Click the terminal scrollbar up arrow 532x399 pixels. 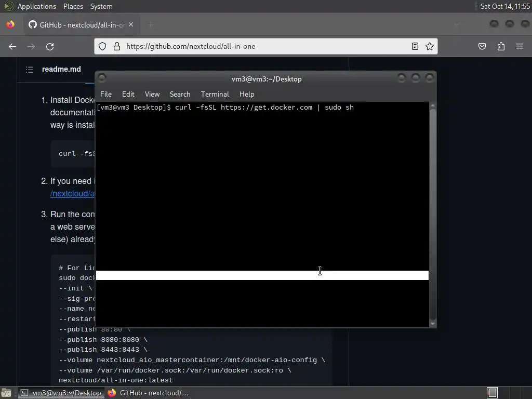(x=433, y=106)
